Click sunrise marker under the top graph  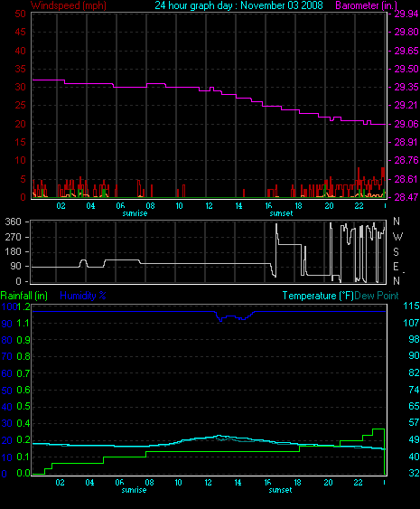135,213
